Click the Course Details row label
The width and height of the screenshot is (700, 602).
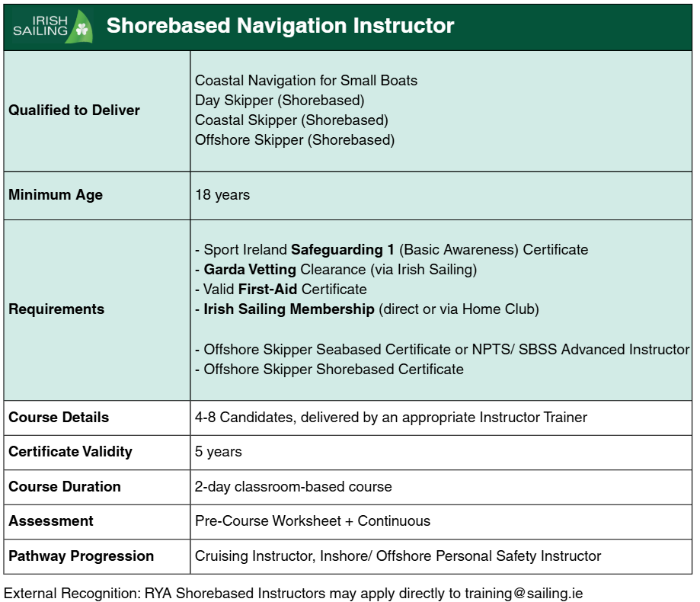(x=59, y=418)
